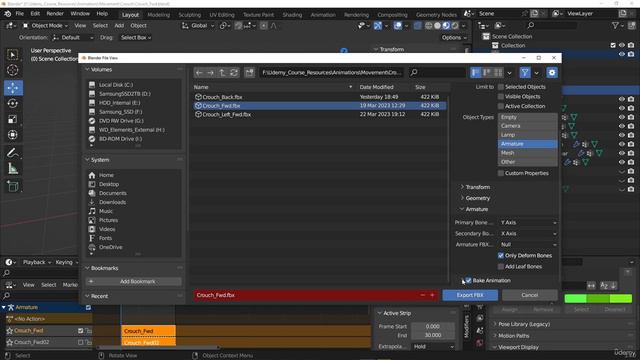Viewport: 640px width, 360px height.
Task: Select the Rotate tool in left toolbar
Action: (13, 104)
